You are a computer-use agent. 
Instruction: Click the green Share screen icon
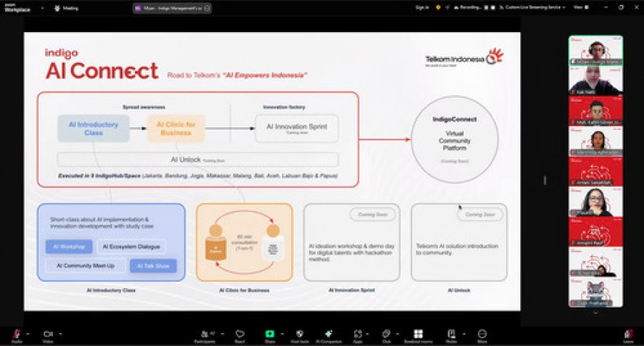tap(270, 334)
